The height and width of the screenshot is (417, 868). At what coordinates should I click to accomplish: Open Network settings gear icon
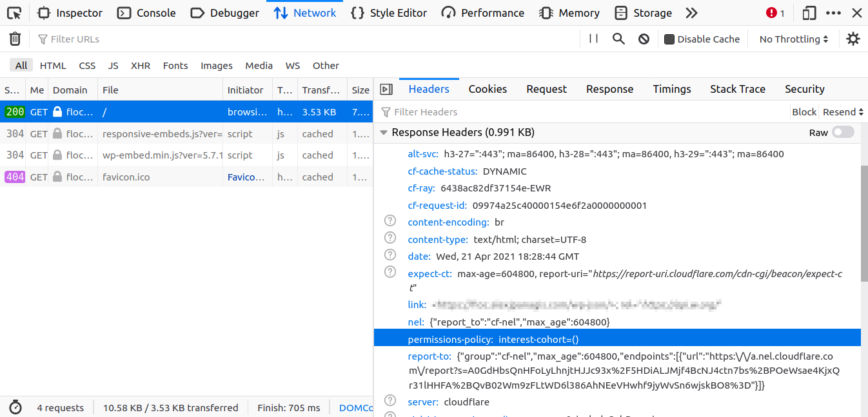pyautogui.click(x=853, y=39)
